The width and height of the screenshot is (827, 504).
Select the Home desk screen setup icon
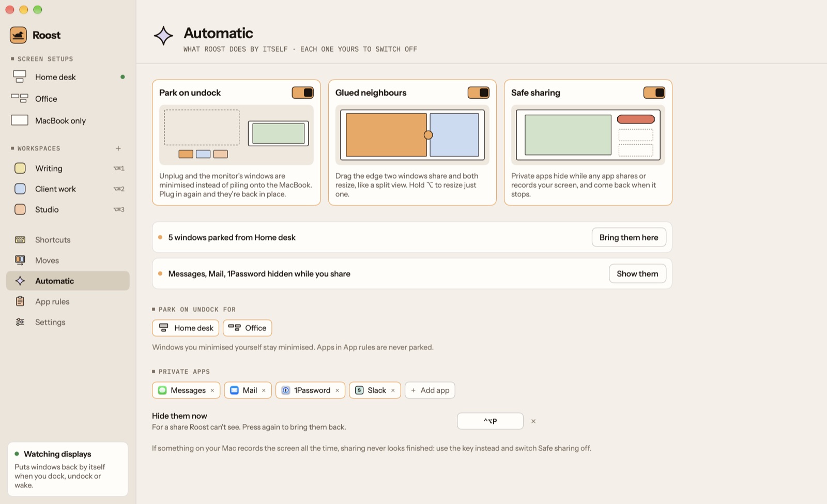[20, 77]
